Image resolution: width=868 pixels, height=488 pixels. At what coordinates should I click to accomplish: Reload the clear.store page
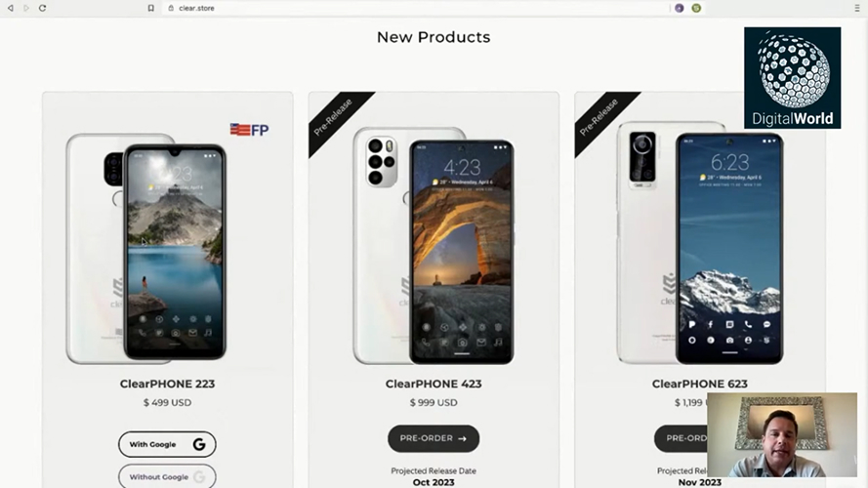[43, 9]
